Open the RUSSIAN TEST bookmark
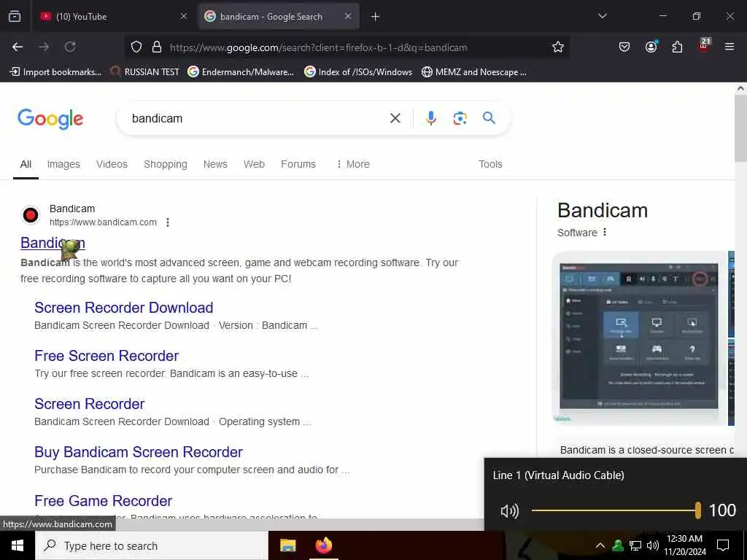The height and width of the screenshot is (560, 747). [x=145, y=72]
